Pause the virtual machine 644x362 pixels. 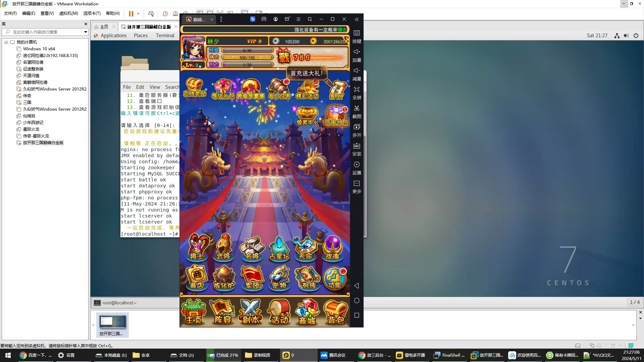tap(131, 14)
